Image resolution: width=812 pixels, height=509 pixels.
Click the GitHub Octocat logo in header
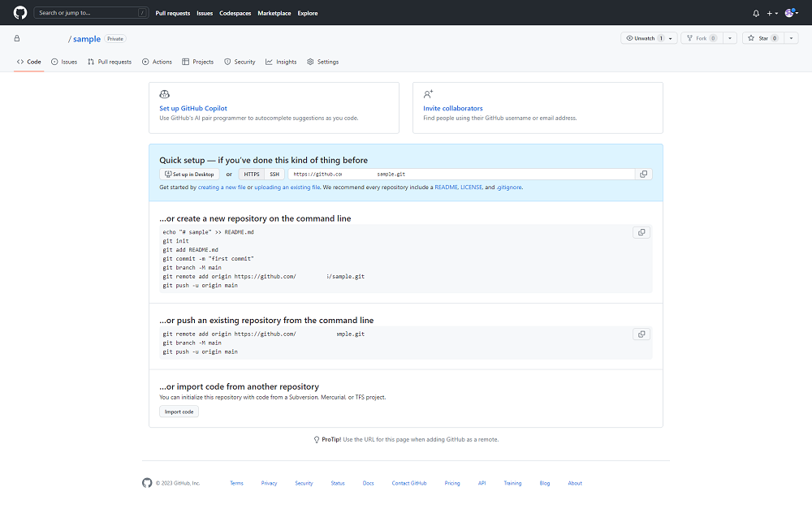(x=20, y=13)
